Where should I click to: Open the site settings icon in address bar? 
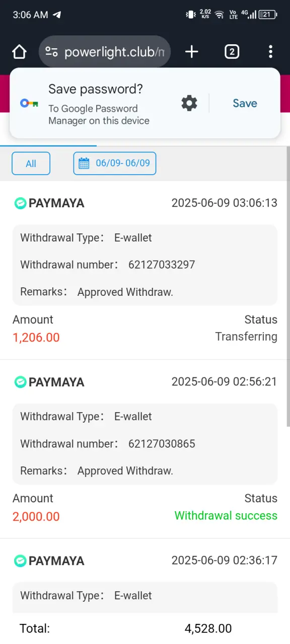pyautogui.click(x=51, y=52)
